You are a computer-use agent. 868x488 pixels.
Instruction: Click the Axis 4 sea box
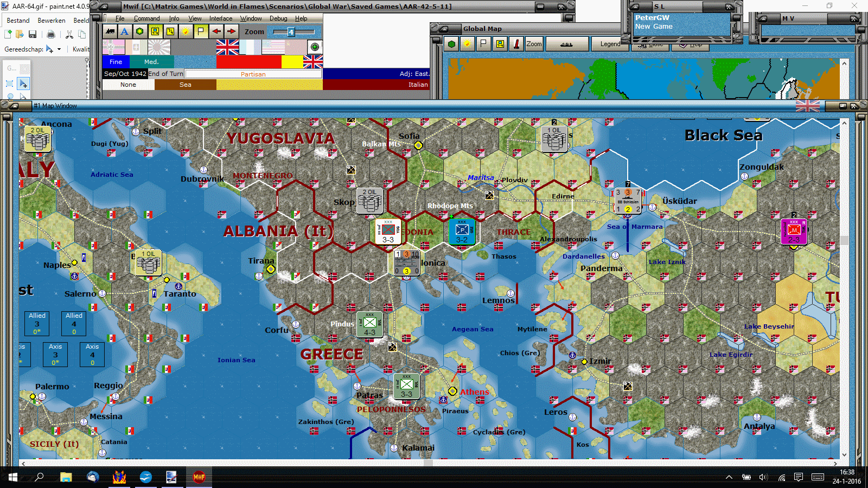click(x=92, y=355)
